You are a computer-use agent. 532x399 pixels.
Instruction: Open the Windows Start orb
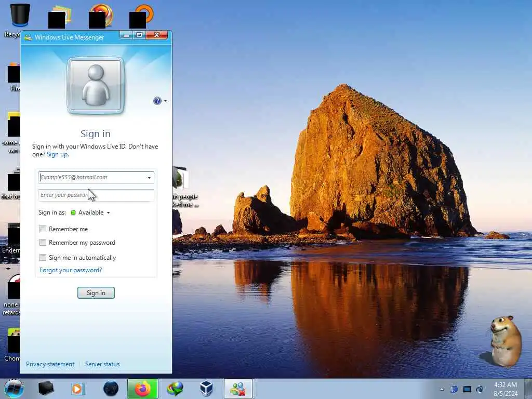tap(14, 389)
